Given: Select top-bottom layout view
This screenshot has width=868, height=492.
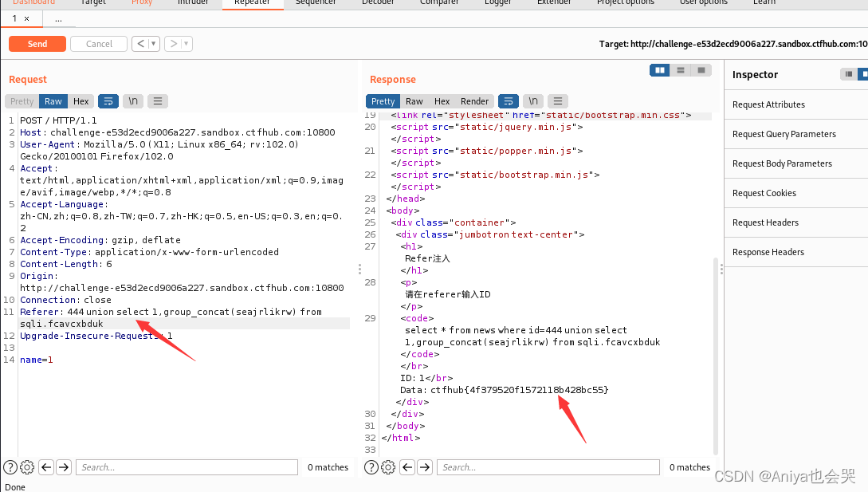Looking at the screenshot, I should pyautogui.click(x=681, y=70).
